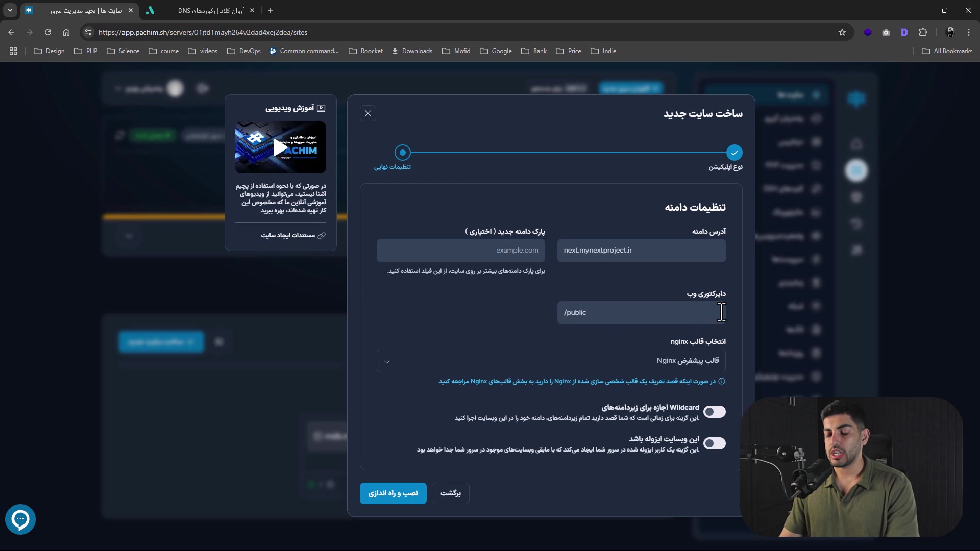This screenshot has height=551, width=980.
Task: Toggle the isolated website switch
Action: click(714, 443)
